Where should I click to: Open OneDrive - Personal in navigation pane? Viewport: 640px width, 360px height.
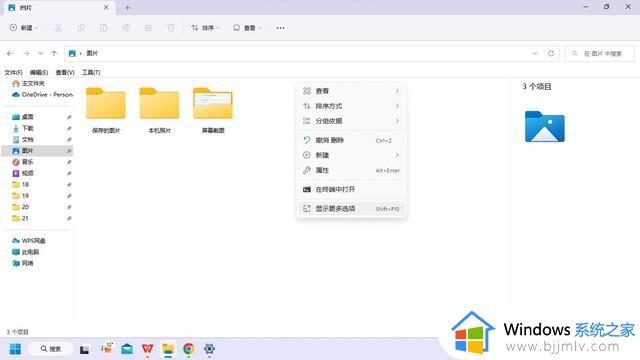(x=42, y=94)
